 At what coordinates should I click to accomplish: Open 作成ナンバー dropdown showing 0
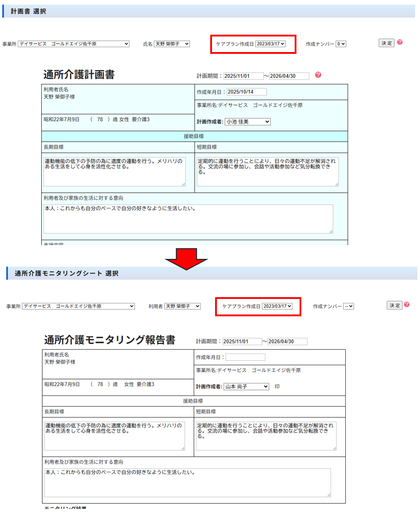point(341,44)
